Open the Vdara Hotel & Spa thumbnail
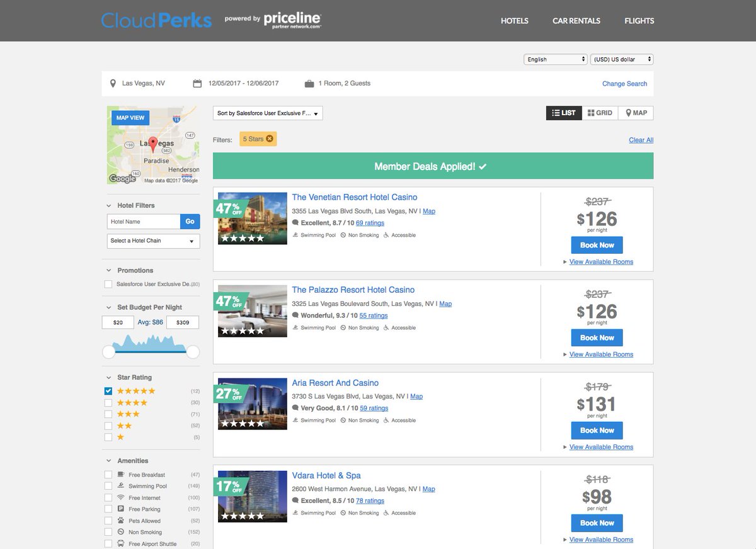 (252, 497)
